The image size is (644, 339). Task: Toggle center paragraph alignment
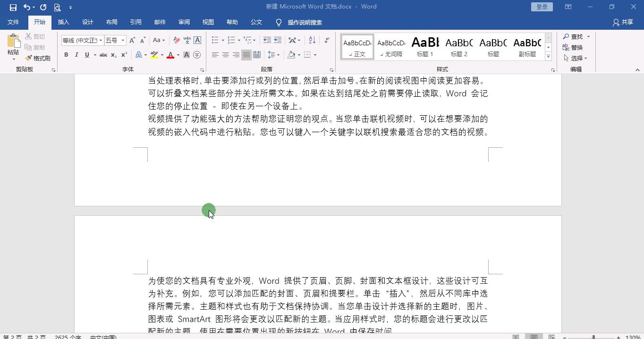point(225,55)
